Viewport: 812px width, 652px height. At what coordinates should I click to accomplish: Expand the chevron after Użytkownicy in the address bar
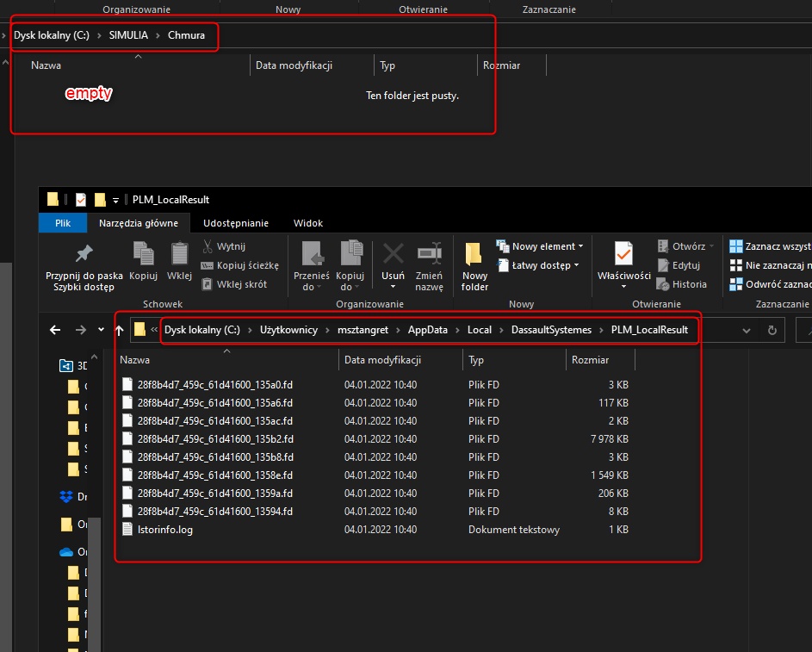coord(327,331)
